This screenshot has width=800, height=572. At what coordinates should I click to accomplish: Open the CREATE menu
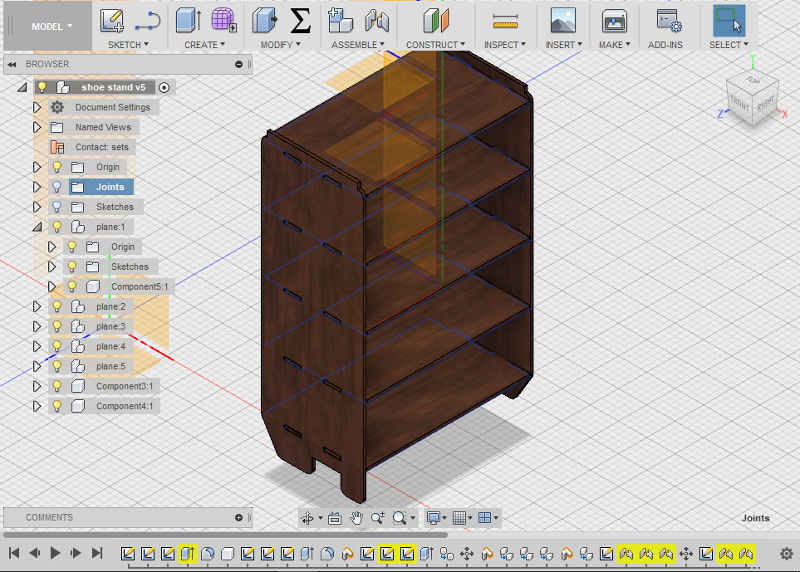click(x=205, y=45)
